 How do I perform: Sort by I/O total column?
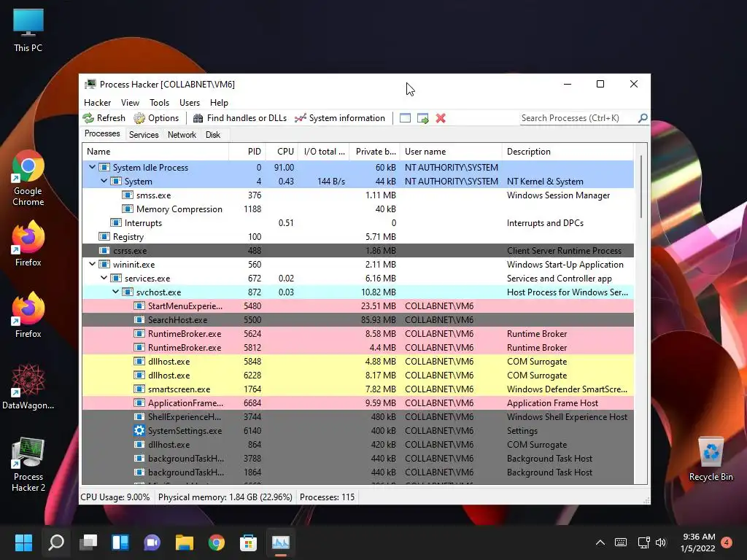tap(324, 152)
